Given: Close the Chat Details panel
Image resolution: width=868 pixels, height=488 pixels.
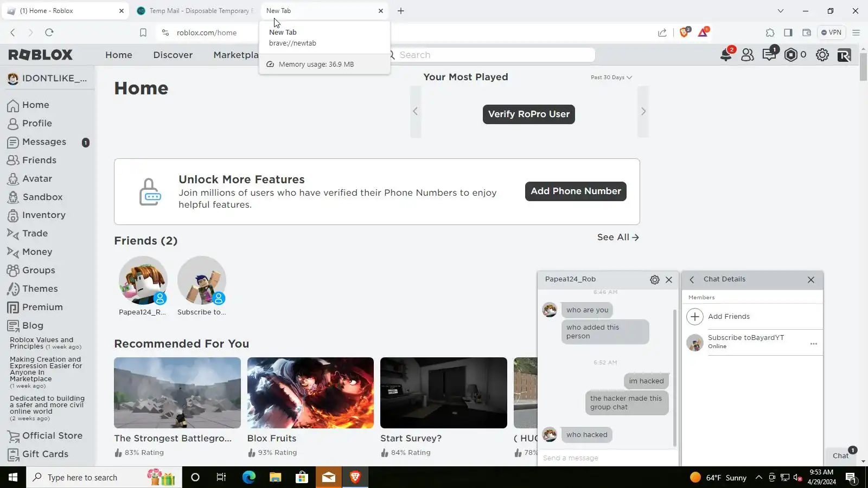Looking at the screenshot, I should tap(811, 280).
